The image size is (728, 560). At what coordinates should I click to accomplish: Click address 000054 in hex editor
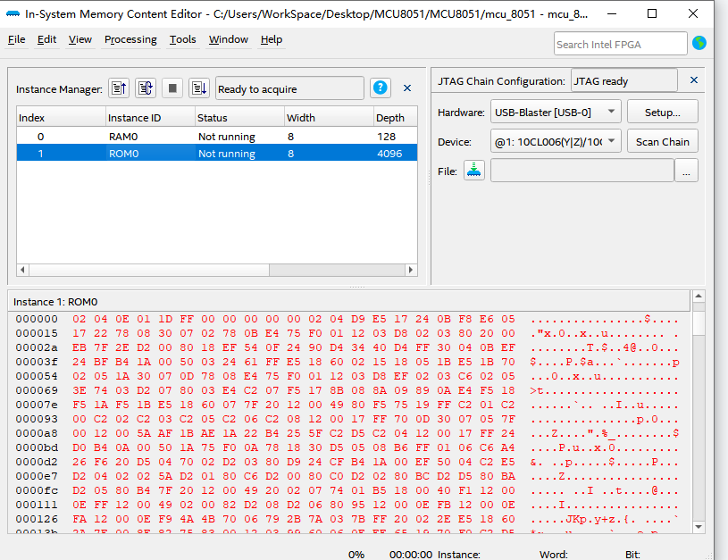click(x=37, y=376)
